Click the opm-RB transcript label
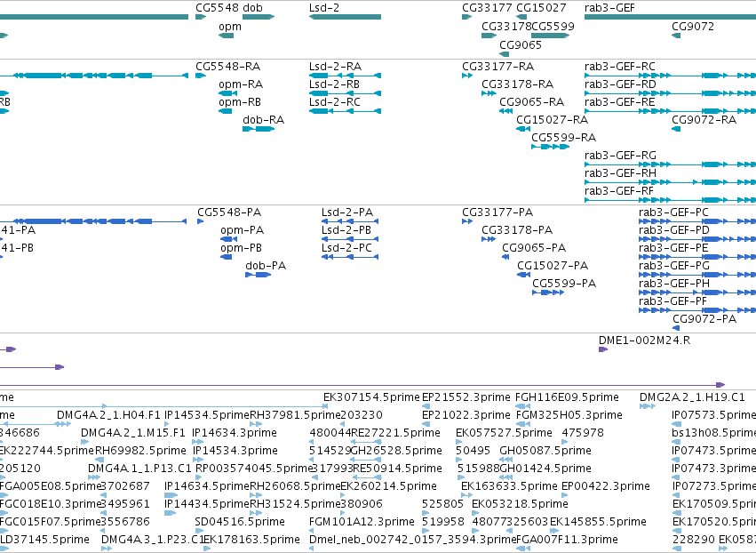The width and height of the screenshot is (756, 553). 240,102
